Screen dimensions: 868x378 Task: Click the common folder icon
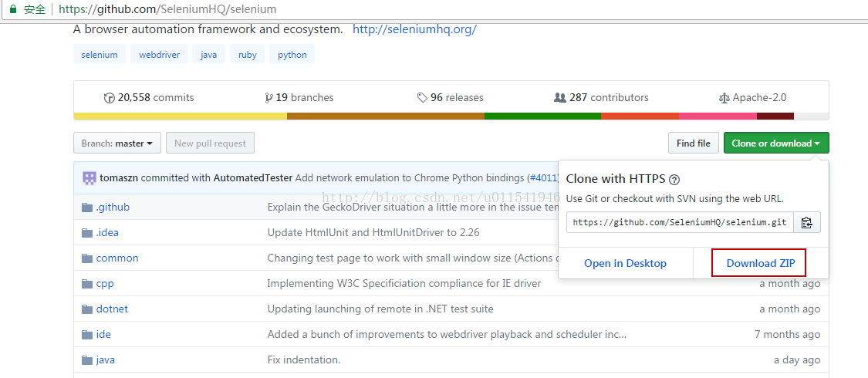[x=87, y=258]
